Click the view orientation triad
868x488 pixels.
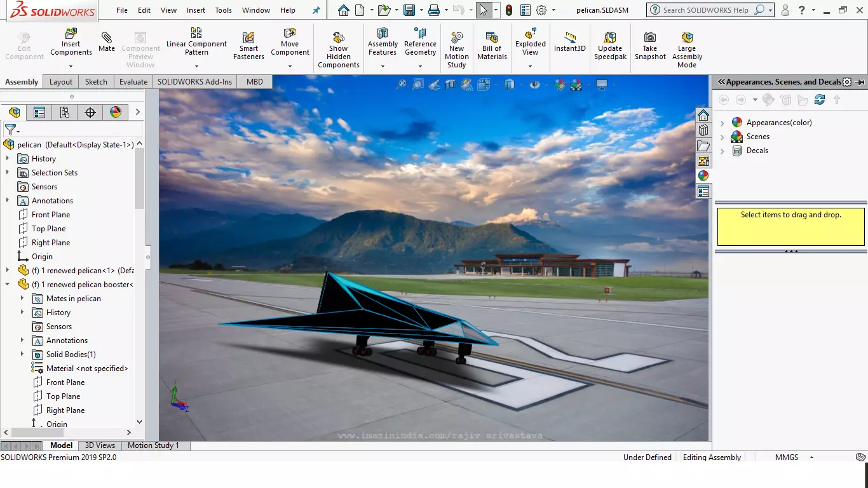click(179, 398)
